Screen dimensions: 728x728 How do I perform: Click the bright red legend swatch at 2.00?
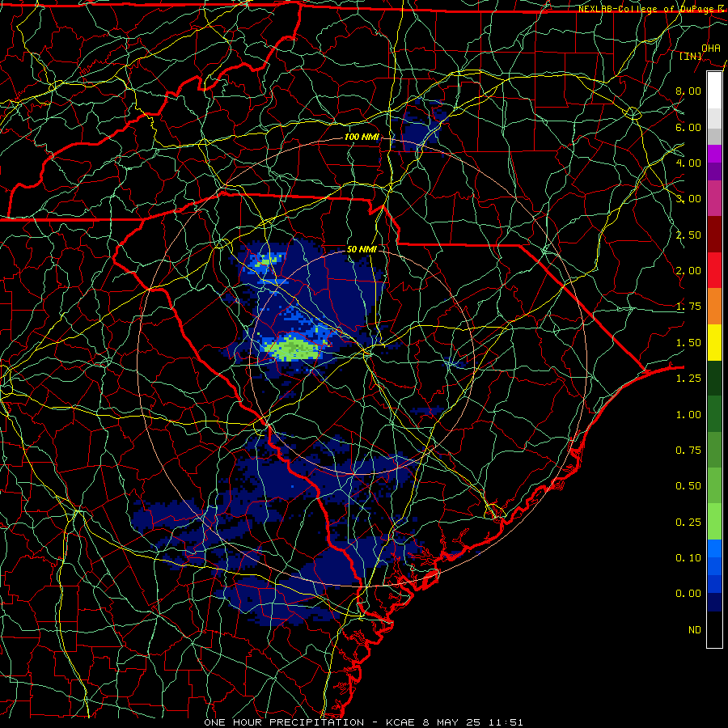click(714, 270)
